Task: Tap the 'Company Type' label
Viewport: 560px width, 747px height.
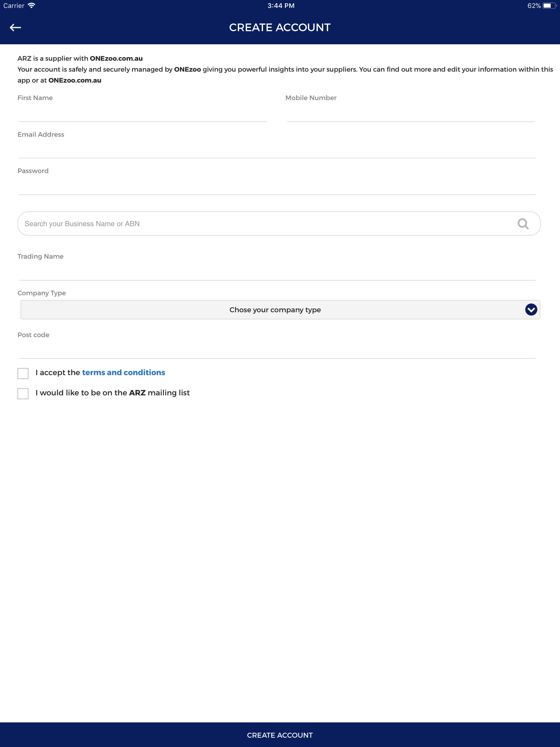Action: coord(42,293)
